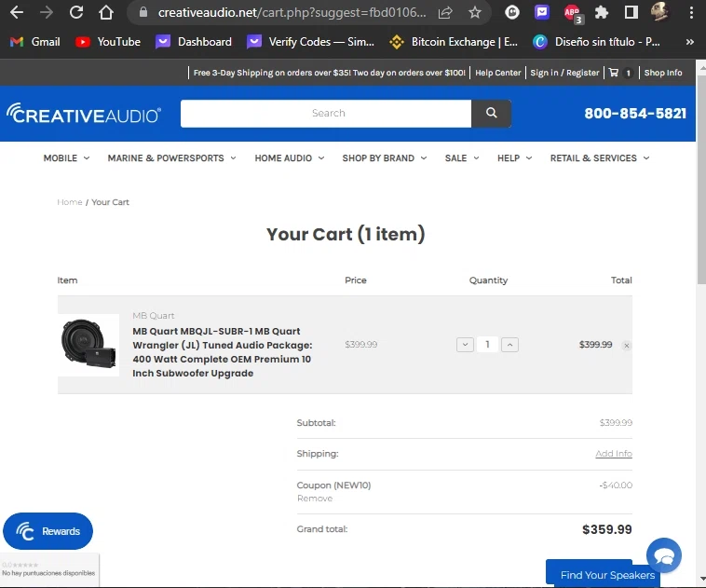Viewport: 706px width, 588px height.
Task: Open the purple chat extension icon
Action: (x=542, y=12)
